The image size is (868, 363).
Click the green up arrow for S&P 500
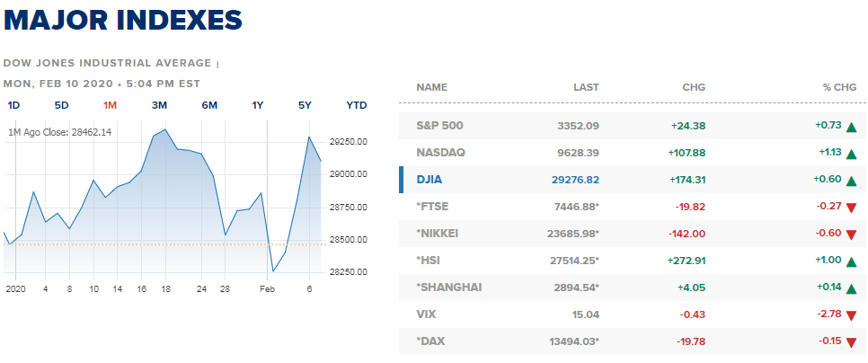(852, 127)
